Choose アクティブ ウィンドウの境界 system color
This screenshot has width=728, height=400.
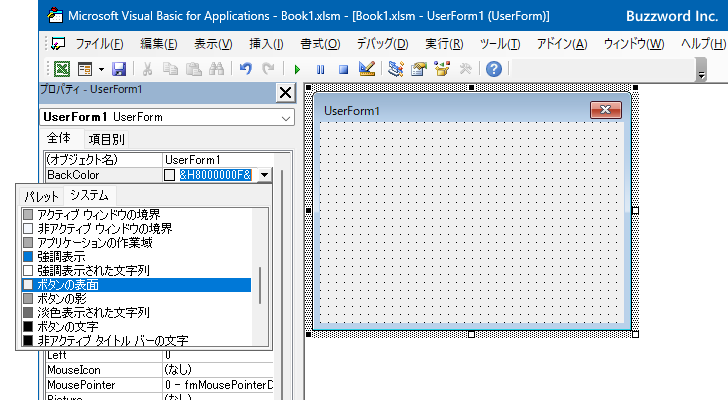[136, 214]
